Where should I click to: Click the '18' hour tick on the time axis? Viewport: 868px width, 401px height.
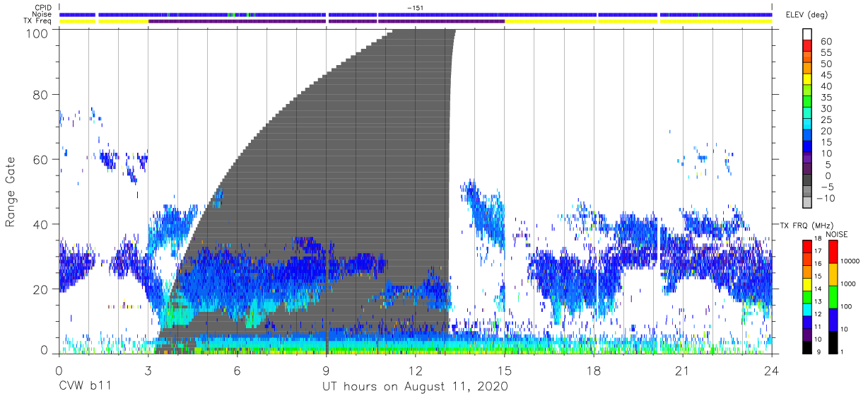(594, 371)
